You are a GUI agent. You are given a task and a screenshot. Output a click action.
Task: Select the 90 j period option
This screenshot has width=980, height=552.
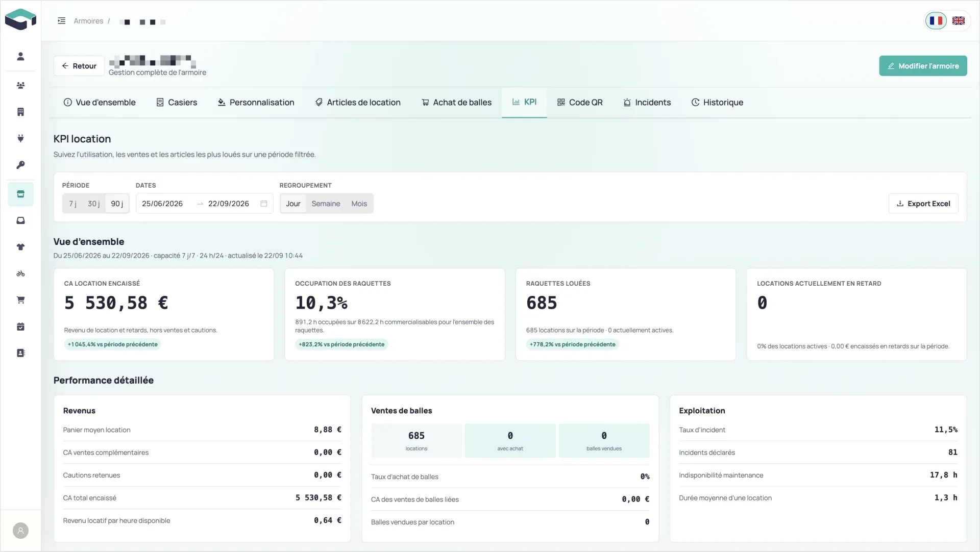click(x=117, y=204)
